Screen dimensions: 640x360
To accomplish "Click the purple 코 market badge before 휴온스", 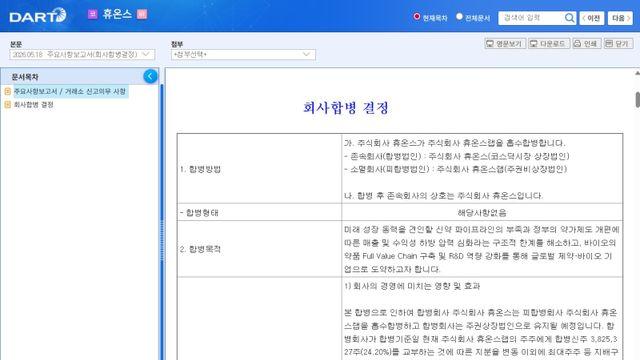I will coord(93,14).
